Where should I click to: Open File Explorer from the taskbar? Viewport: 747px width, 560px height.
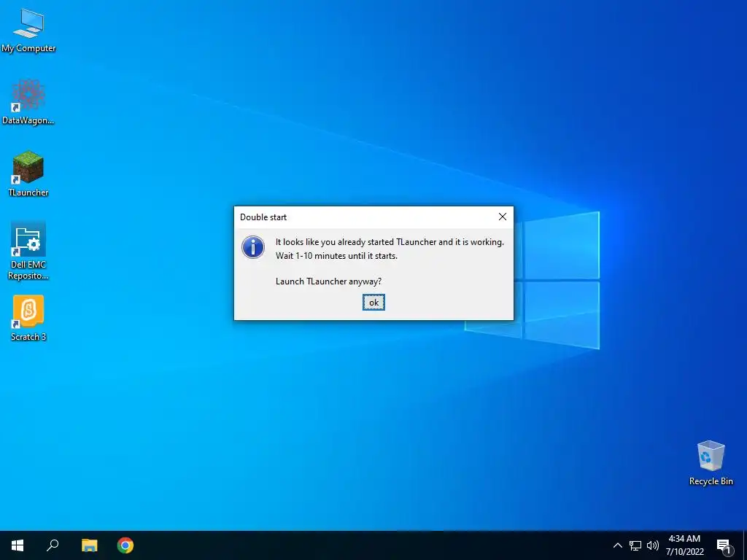click(89, 545)
